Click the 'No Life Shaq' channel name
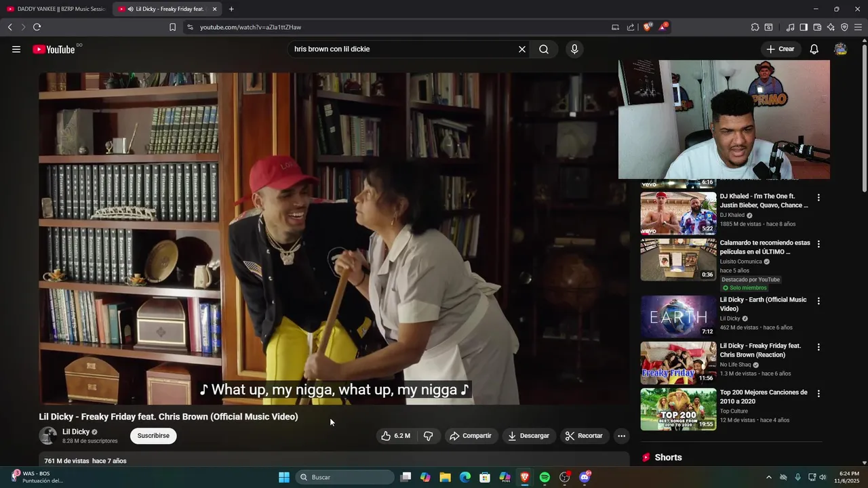 [735, 365]
